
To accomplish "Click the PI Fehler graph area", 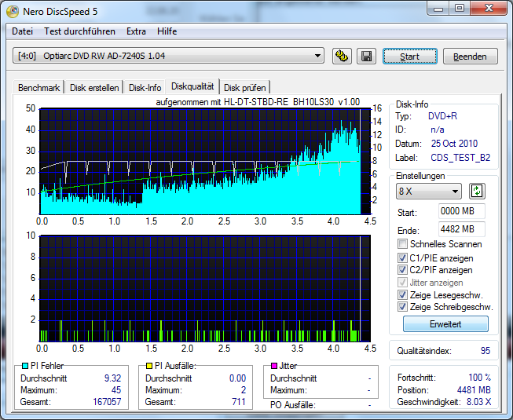I will pos(205,161).
